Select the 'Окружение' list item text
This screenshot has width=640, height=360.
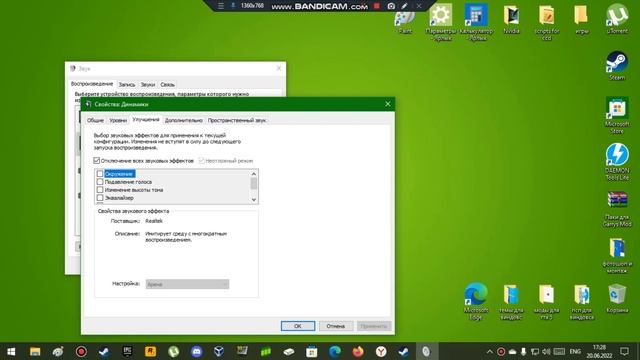119,174
